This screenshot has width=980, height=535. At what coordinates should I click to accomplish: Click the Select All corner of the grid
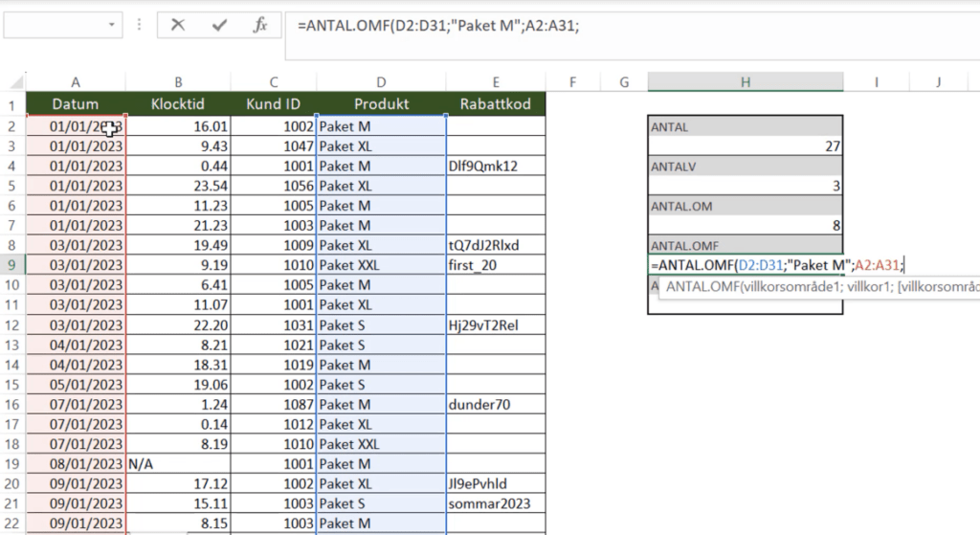click(12, 82)
